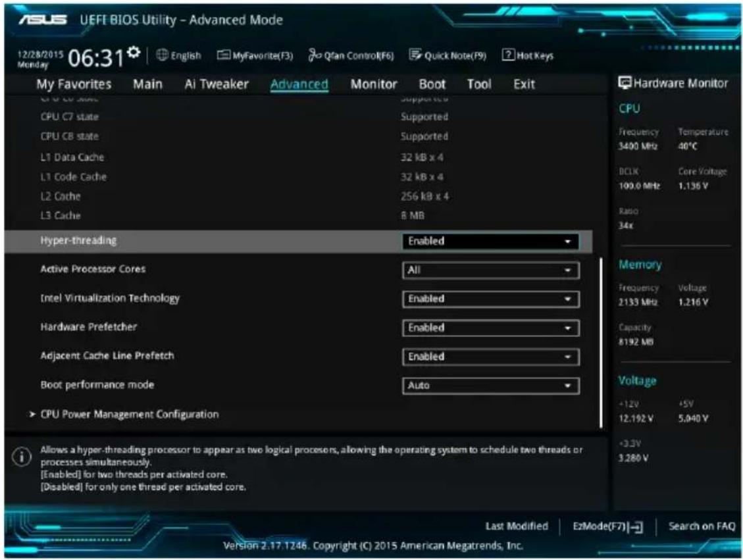Switch to the Boot tab
This screenshot has width=743, height=560.
432,84
